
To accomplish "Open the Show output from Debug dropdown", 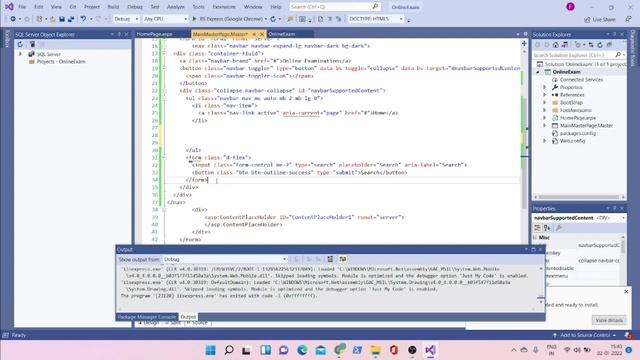I will pos(225,259).
